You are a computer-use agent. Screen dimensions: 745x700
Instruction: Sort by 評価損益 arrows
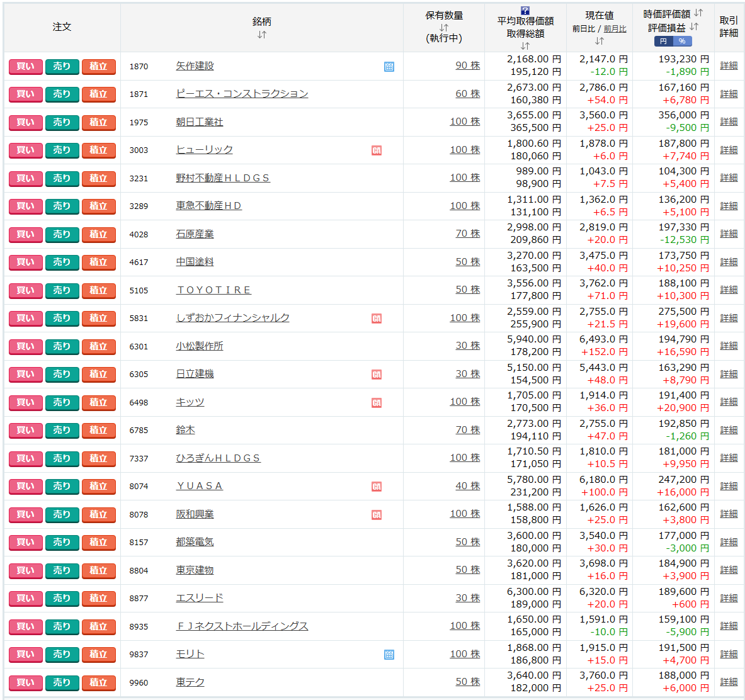(693, 27)
